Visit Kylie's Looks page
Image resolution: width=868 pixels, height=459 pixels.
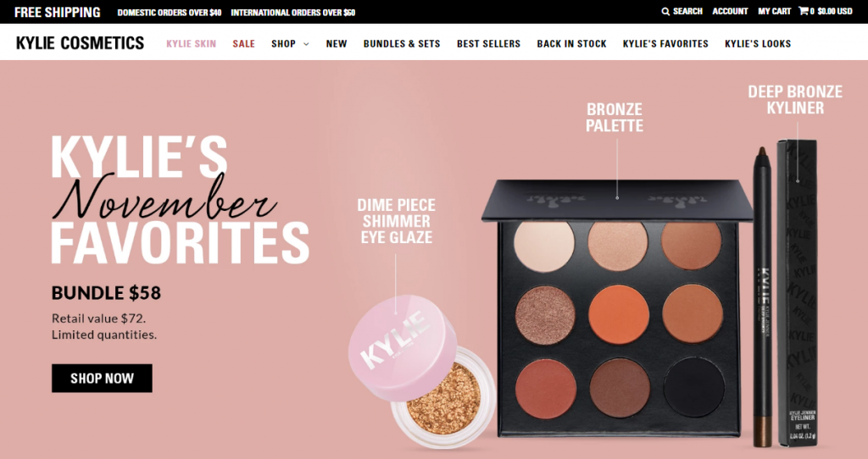tap(758, 44)
